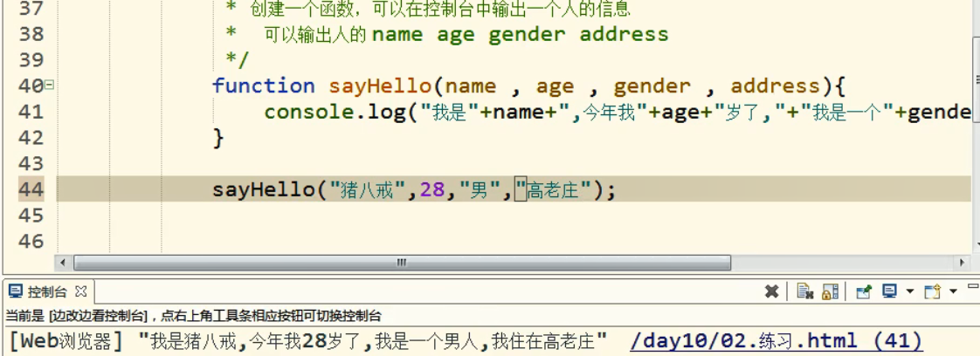Screen dimensions: 980x356
Task: Click the comment line 创建一个函数 on line 37
Action: pyautogui.click(x=440, y=9)
